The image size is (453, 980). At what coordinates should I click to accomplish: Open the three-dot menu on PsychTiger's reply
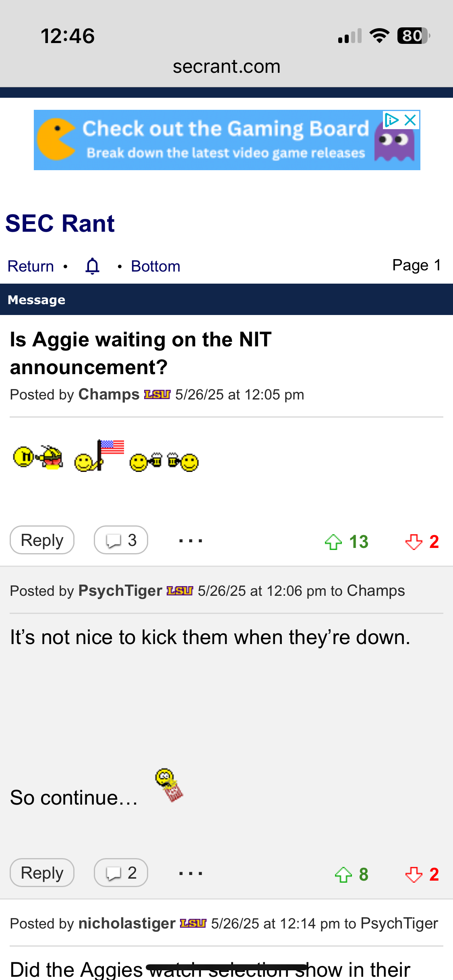tap(191, 873)
